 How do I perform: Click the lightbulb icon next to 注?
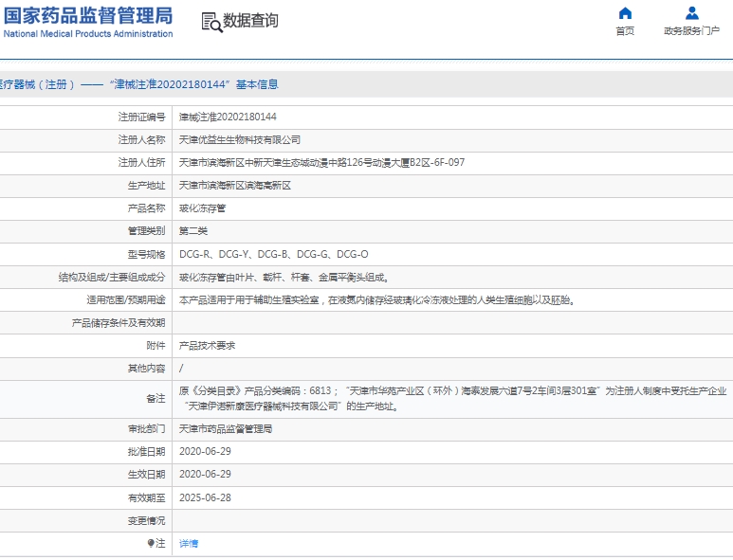pyautogui.click(x=151, y=543)
